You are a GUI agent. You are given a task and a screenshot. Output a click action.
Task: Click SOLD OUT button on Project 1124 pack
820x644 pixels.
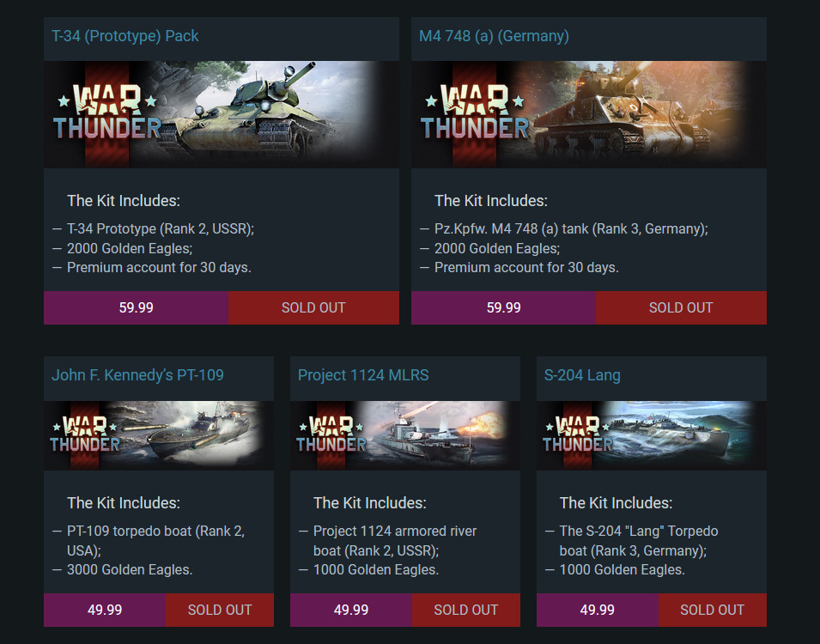(x=466, y=610)
